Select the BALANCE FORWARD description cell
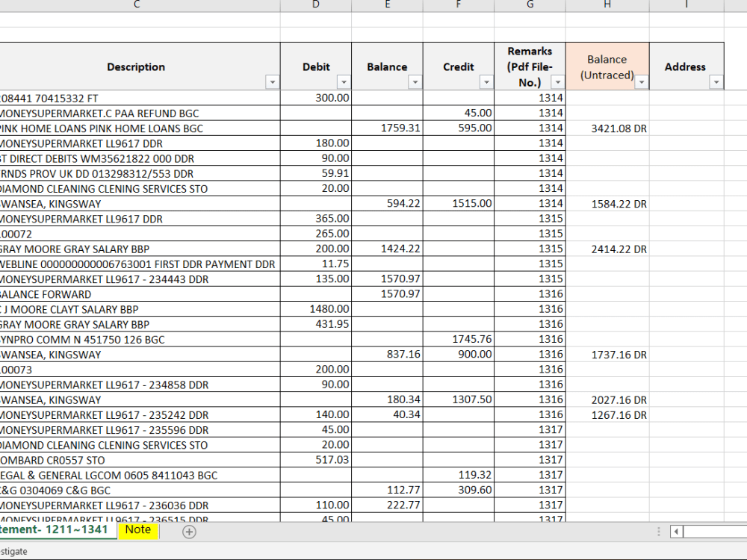 (140, 294)
